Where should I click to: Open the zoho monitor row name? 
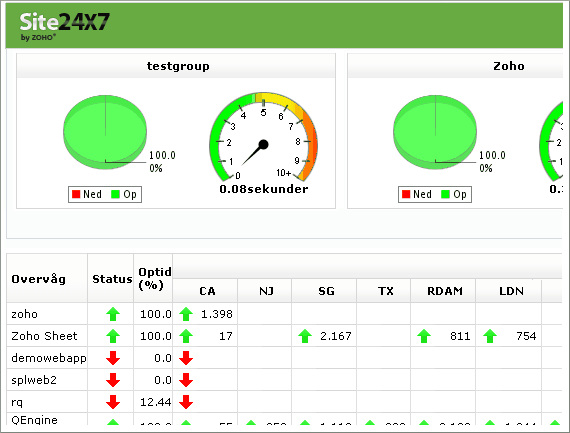24,314
